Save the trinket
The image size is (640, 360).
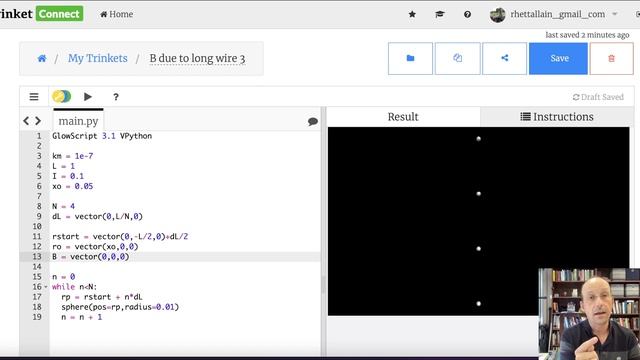[x=558, y=58]
